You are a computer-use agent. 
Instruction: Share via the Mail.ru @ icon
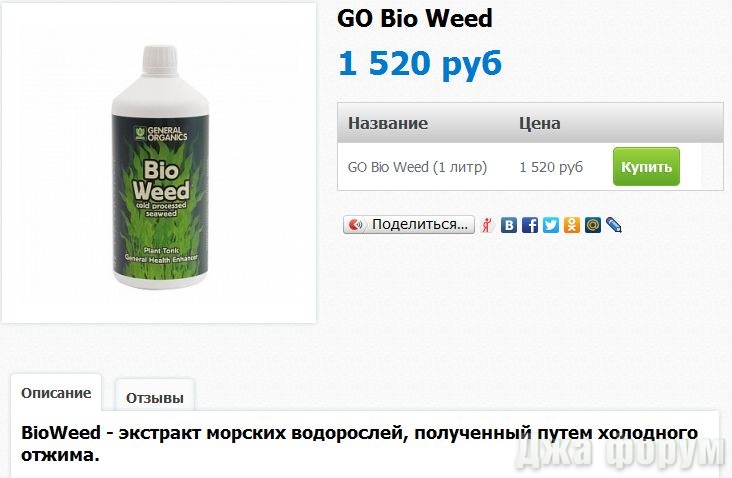click(593, 225)
